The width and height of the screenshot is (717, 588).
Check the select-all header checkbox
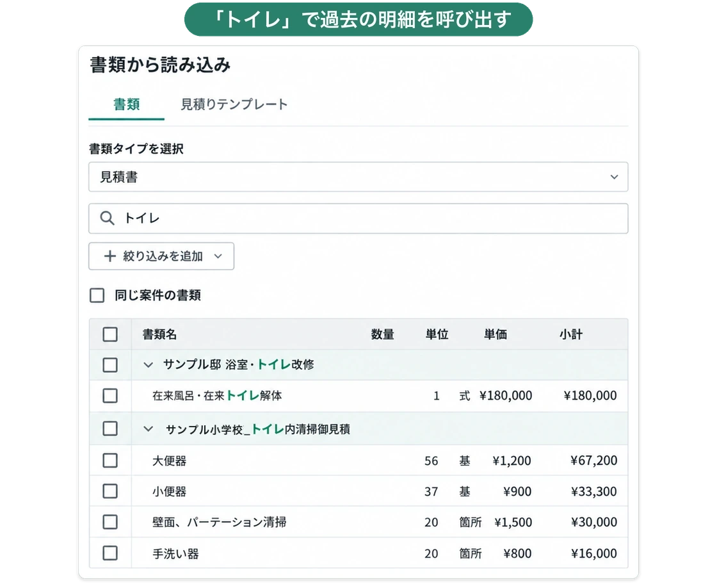point(110,334)
